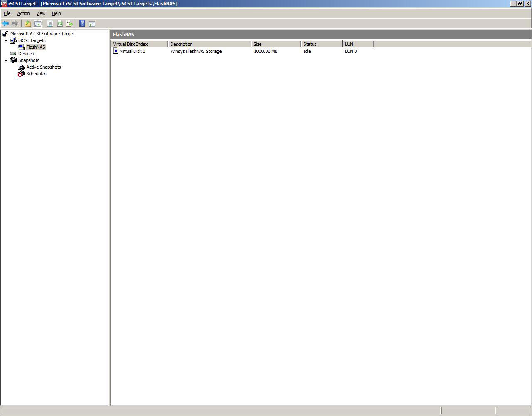Image resolution: width=532 pixels, height=416 pixels.
Task: Open the Action menu
Action: point(23,13)
